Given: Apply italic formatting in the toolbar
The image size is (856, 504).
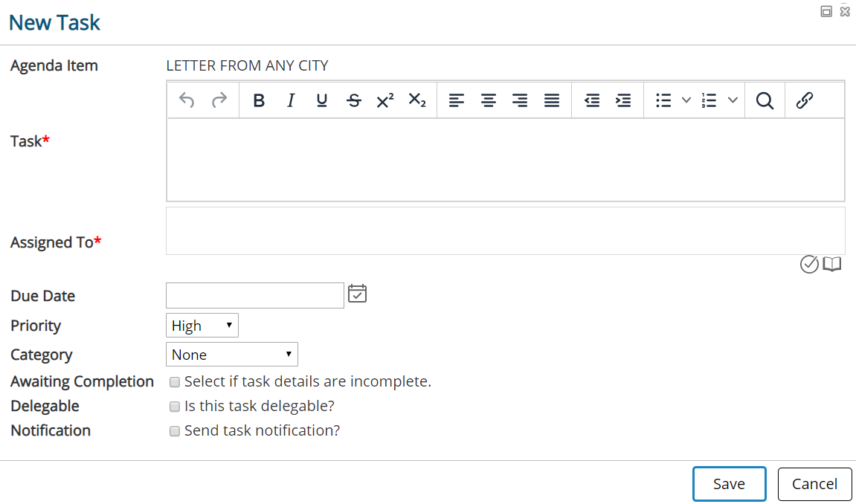Looking at the screenshot, I should (x=291, y=100).
